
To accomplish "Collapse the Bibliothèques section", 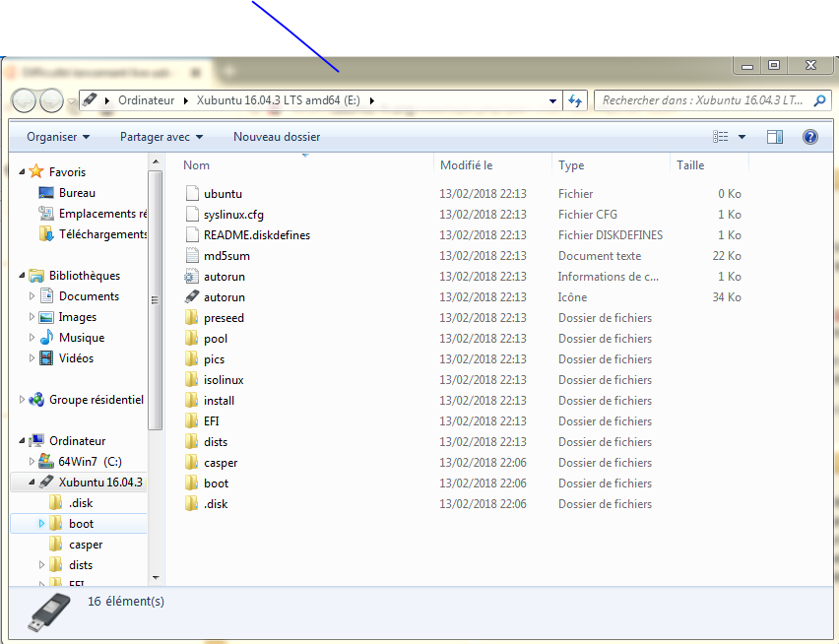I will pos(22,275).
